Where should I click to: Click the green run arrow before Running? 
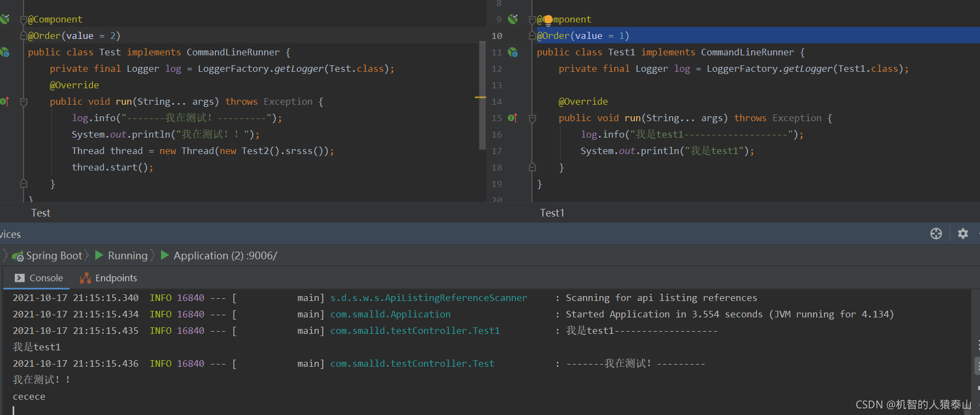99,255
